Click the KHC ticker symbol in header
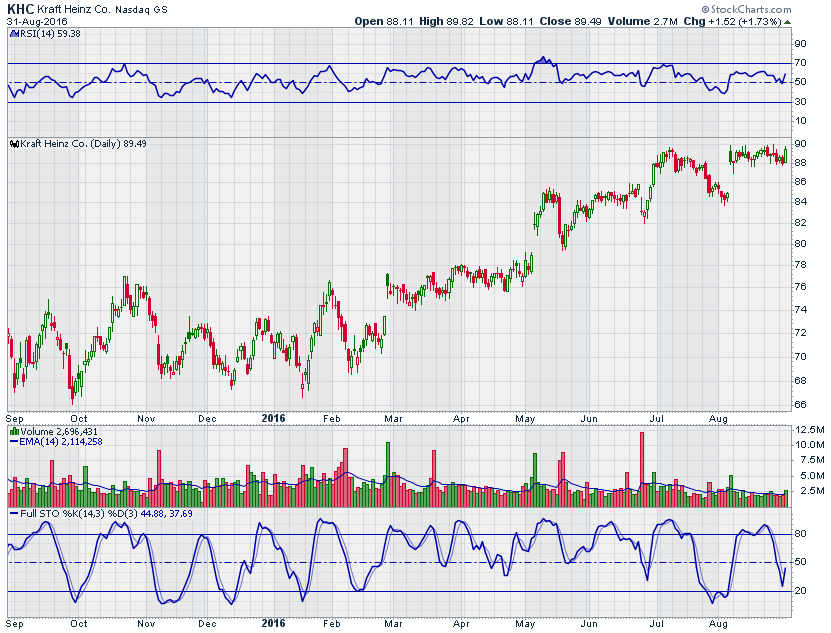Screen dimensions: 831x633 (20, 8)
